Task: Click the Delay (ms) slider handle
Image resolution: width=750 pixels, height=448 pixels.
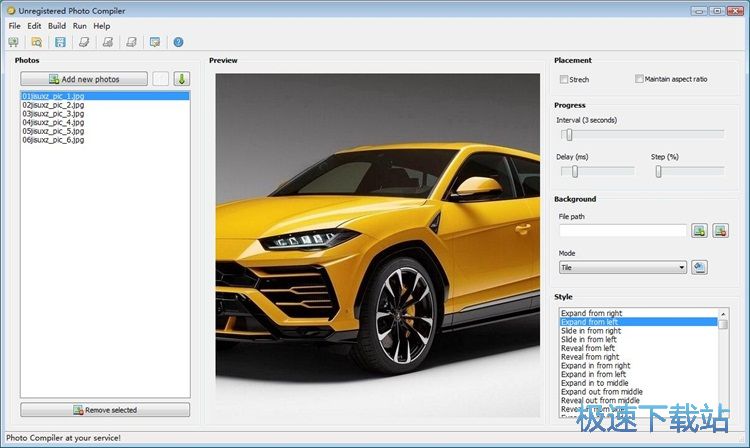Action: (575, 171)
